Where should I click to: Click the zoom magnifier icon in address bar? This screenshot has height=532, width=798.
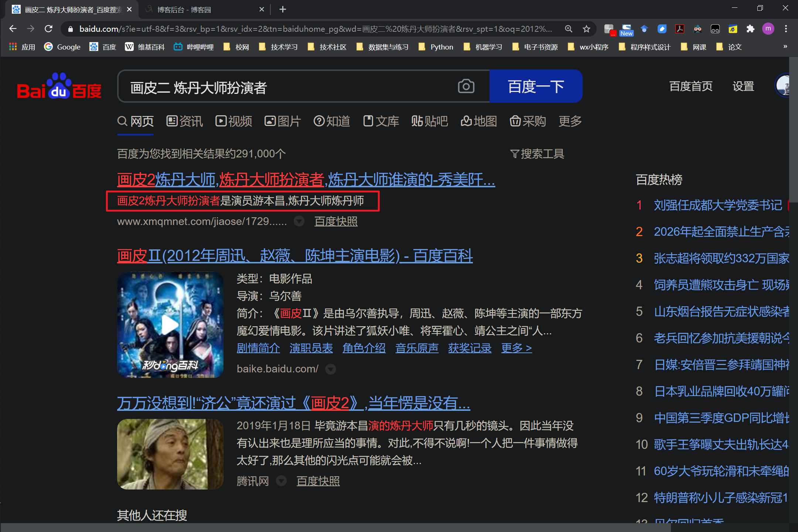pyautogui.click(x=569, y=29)
